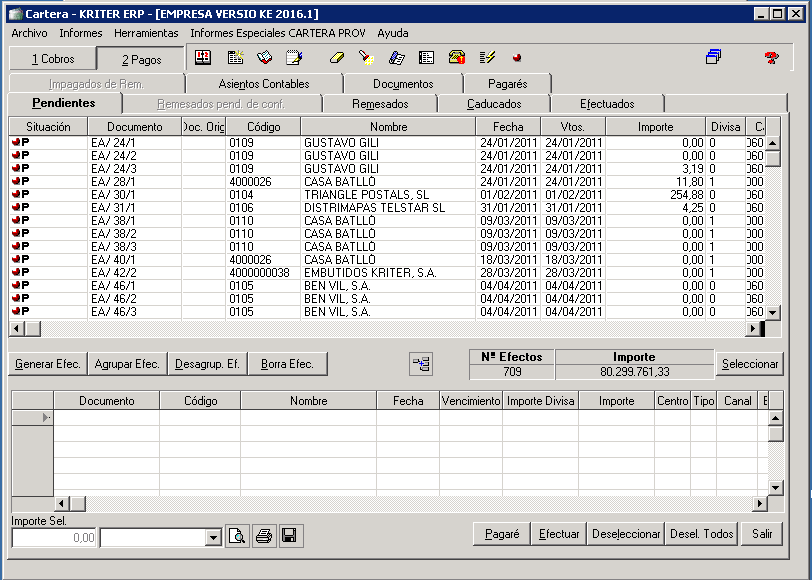
Task: Click the Salir button
Action: click(762, 534)
